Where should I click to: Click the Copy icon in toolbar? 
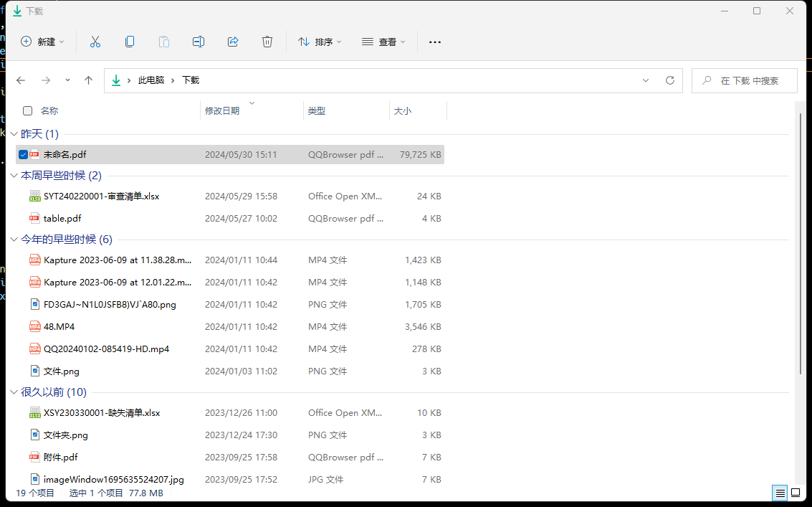(130, 42)
